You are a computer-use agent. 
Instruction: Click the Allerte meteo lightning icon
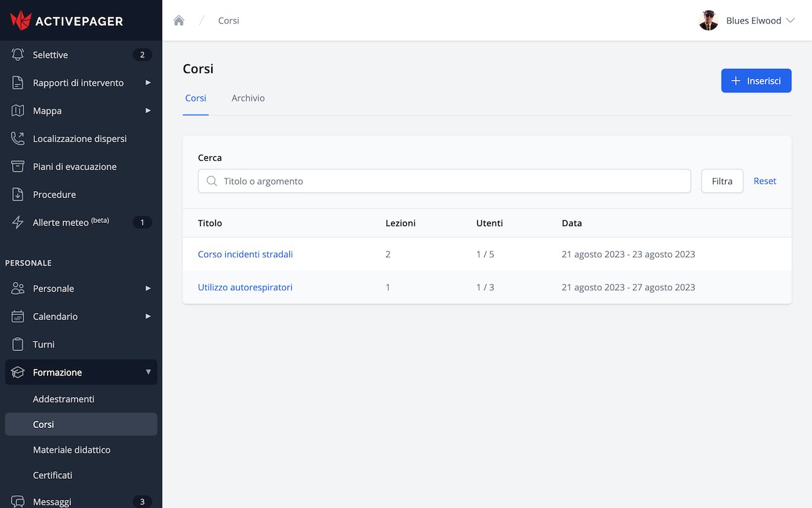pyautogui.click(x=18, y=222)
